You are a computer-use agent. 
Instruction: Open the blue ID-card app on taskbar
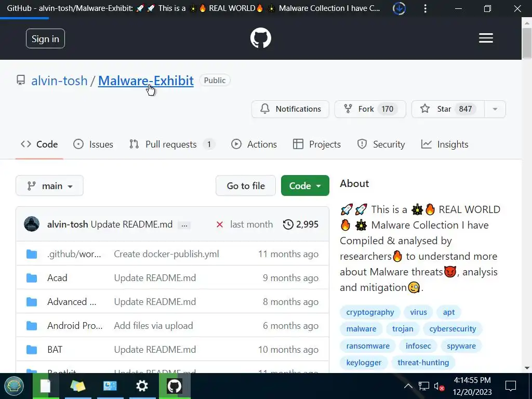pos(110,386)
